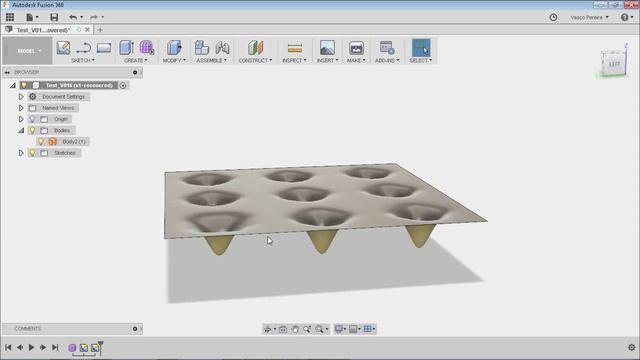Select the Look At tool
640x360 pixels.
pyautogui.click(x=282, y=329)
